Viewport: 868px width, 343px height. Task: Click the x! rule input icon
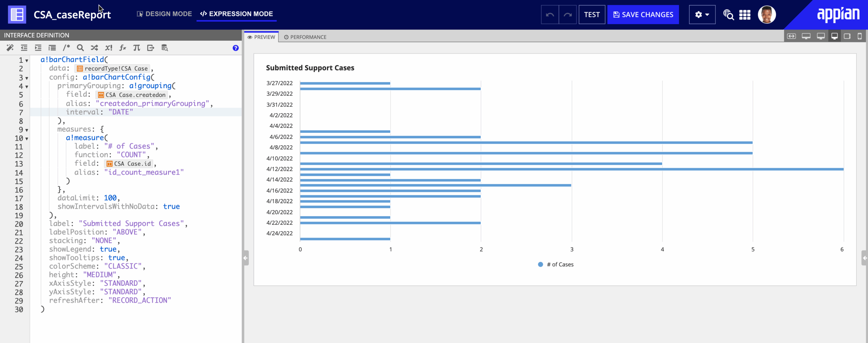point(108,48)
